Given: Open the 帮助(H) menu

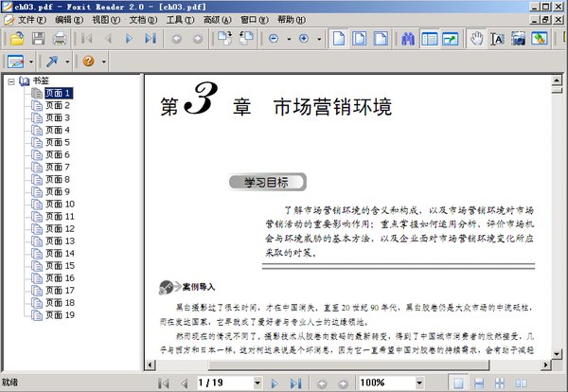Looking at the screenshot, I should (x=292, y=20).
